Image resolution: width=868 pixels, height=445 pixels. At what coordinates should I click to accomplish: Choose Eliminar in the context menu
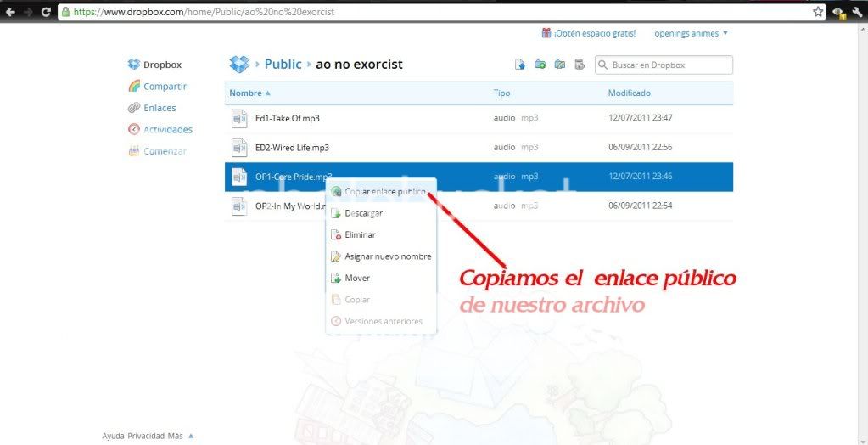tap(381, 234)
